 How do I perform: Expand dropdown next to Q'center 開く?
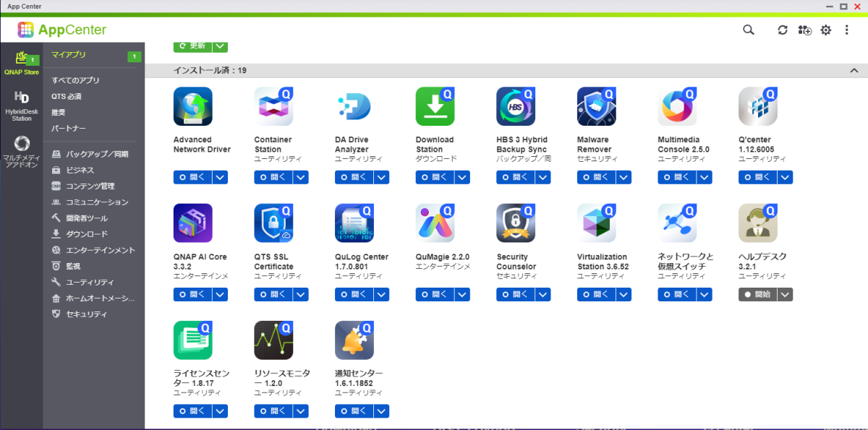(x=786, y=177)
